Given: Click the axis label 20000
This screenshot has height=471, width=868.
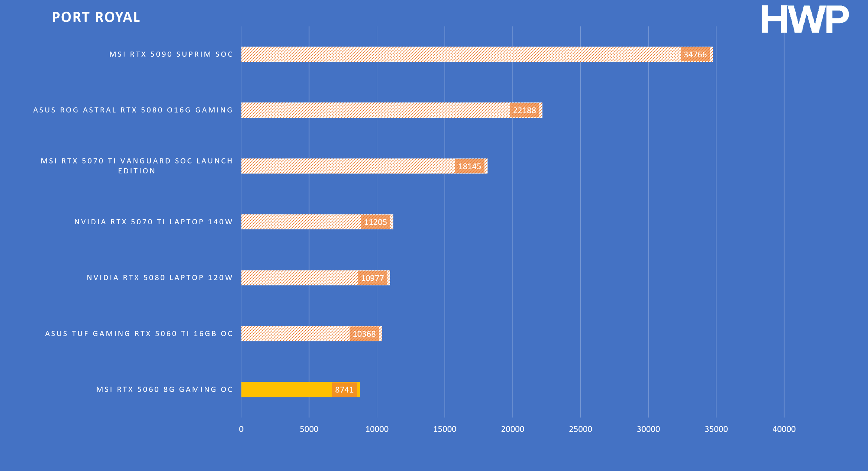Looking at the screenshot, I should click(x=512, y=429).
